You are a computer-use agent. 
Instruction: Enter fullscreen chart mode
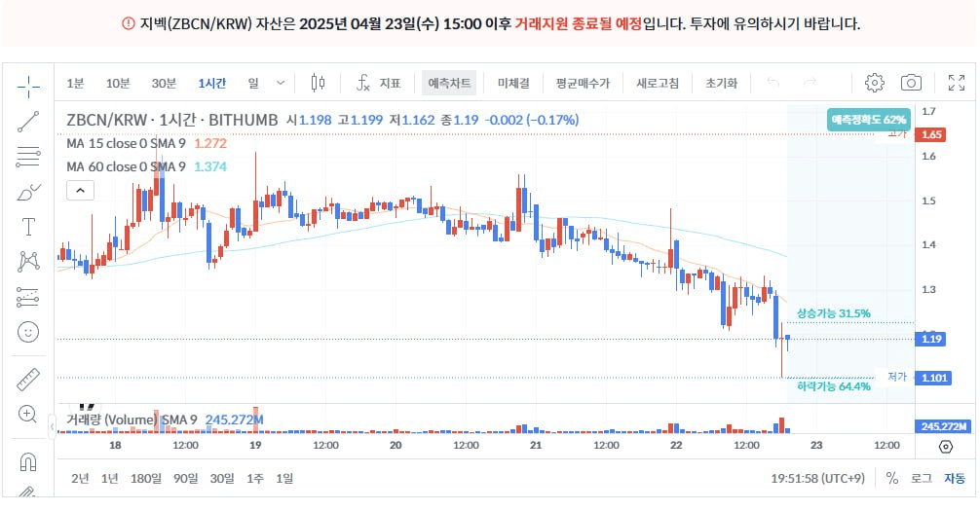[x=956, y=83]
